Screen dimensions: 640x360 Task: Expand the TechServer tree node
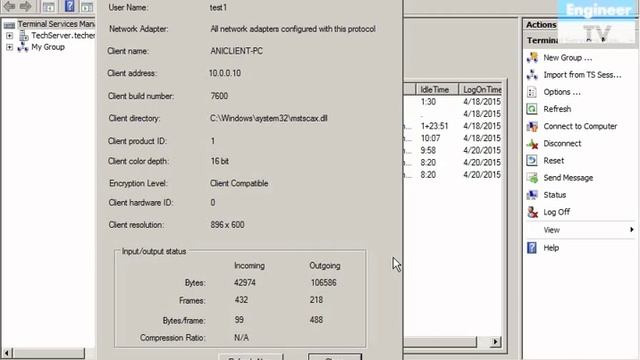click(x=9, y=36)
